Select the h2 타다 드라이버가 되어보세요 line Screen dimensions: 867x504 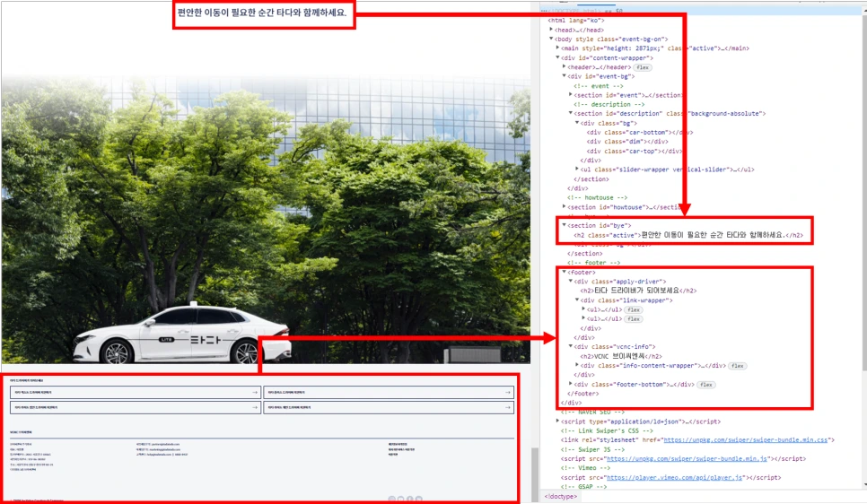click(639, 291)
